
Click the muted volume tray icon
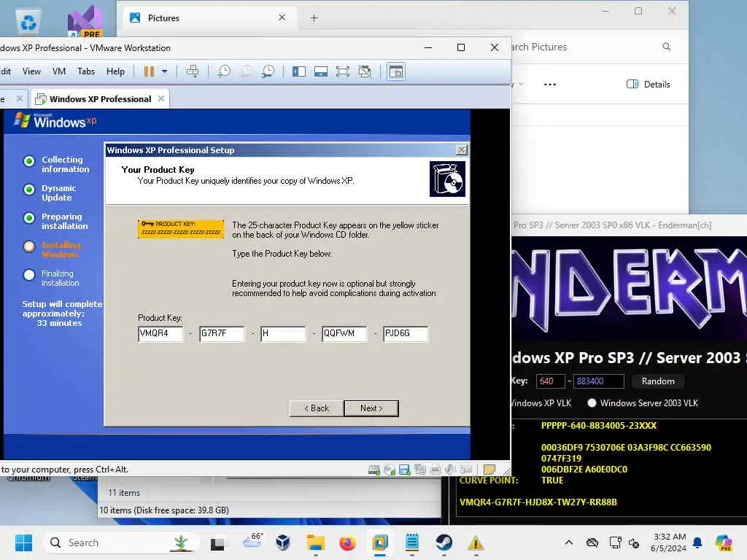click(x=634, y=542)
